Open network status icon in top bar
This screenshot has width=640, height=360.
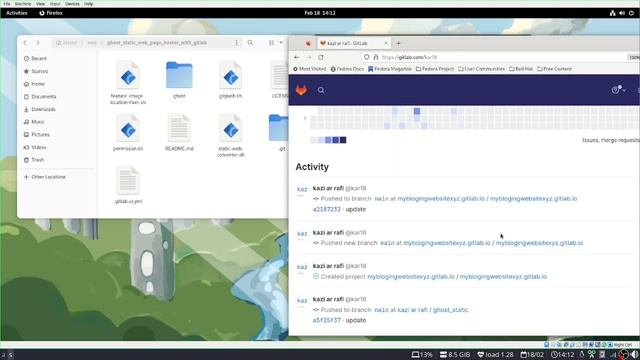[x=612, y=13]
